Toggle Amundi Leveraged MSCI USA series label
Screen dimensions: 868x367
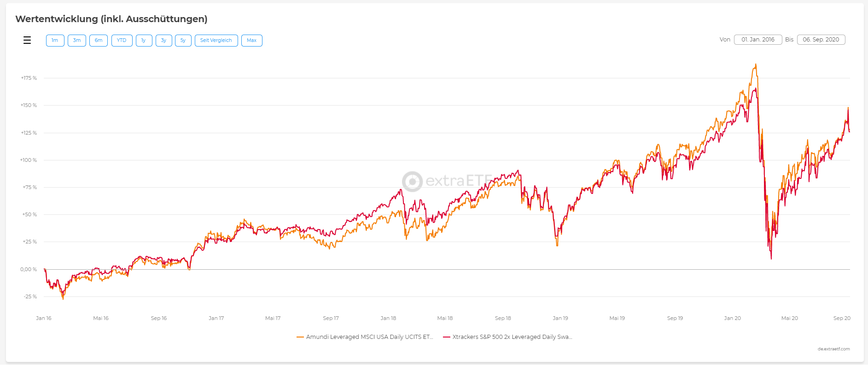tap(369, 337)
